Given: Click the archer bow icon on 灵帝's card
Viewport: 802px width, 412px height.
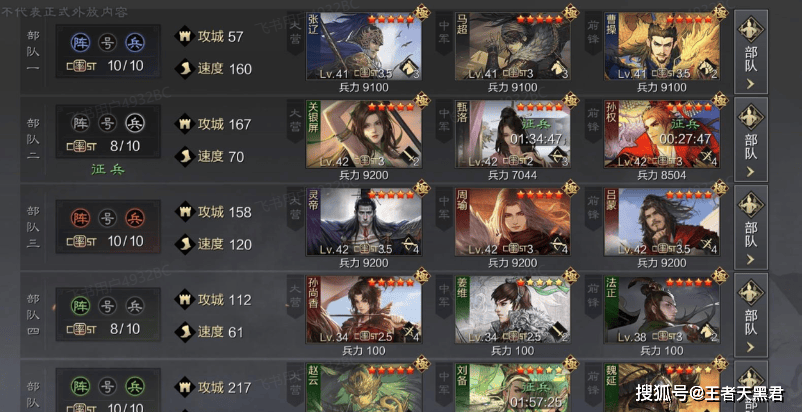Looking at the screenshot, I should tap(407, 244).
